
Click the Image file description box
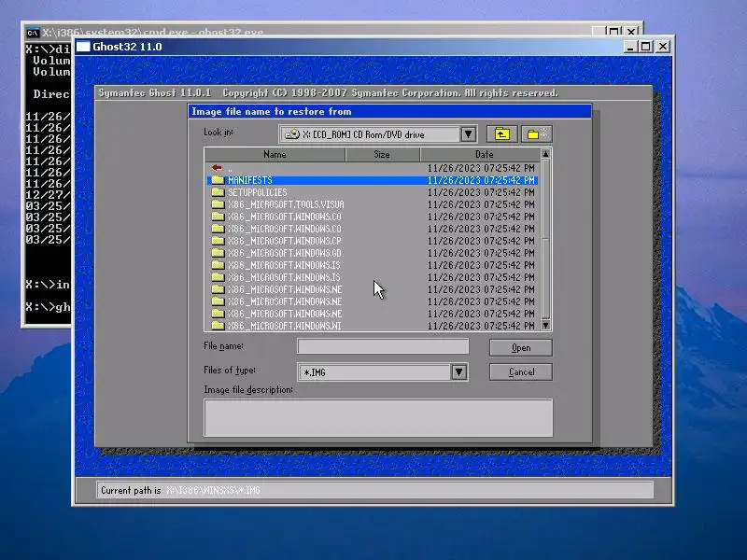click(378, 417)
